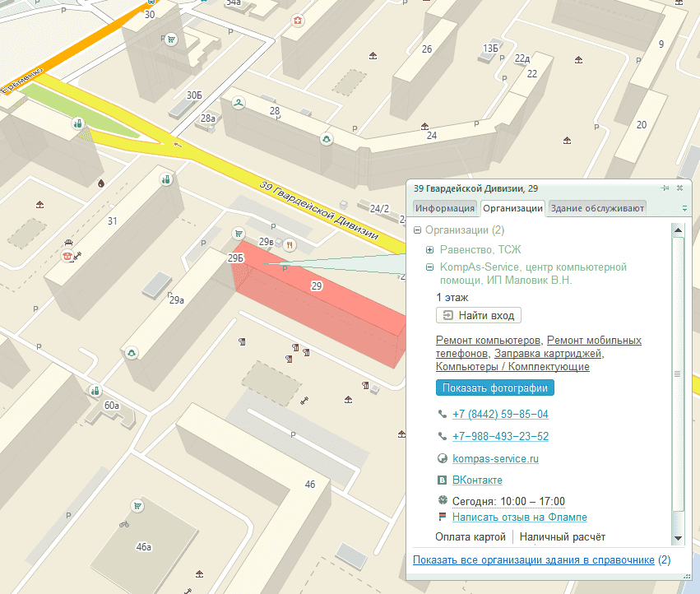This screenshot has height=594, width=700.
Task: Click the red medical cross icon on the map
Action: tap(298, 21)
